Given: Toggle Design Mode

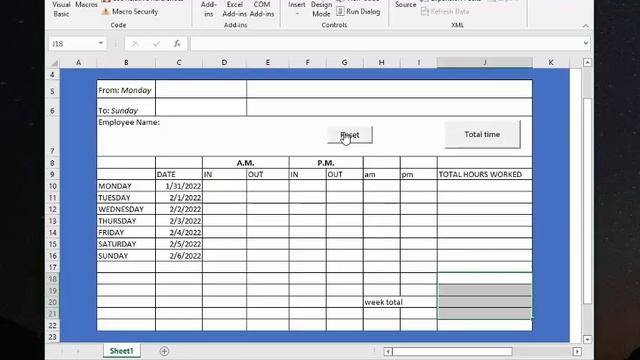Looking at the screenshot, I should (321, 9).
